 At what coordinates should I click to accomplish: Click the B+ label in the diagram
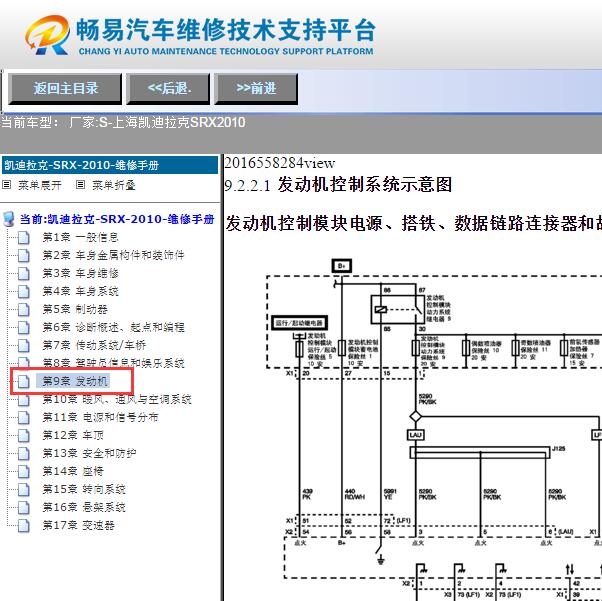click(x=341, y=266)
